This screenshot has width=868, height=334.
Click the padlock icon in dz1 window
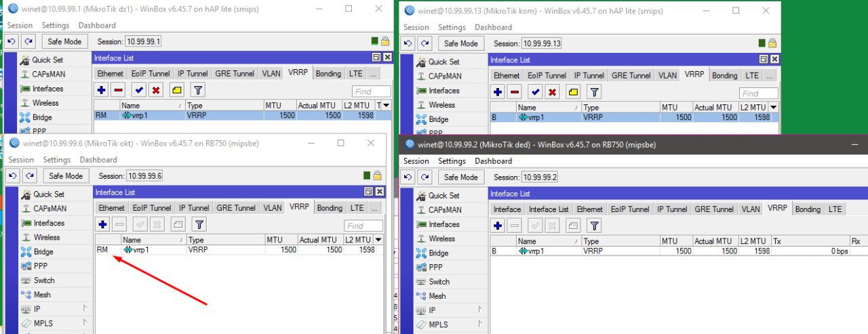coord(385,41)
